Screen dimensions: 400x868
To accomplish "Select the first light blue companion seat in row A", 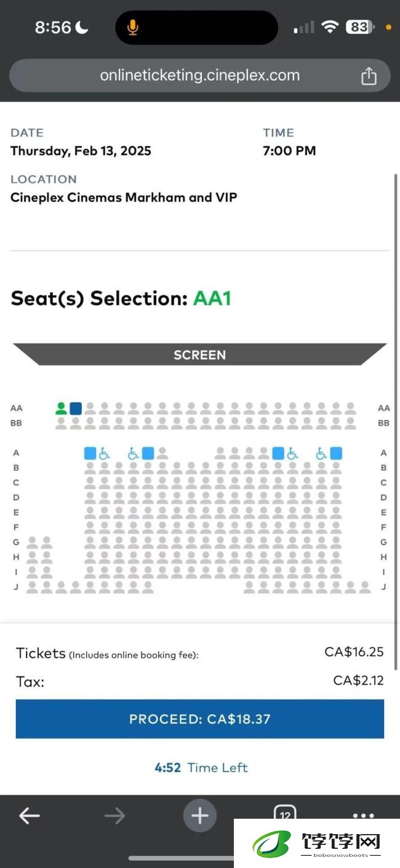I will coord(90,453).
